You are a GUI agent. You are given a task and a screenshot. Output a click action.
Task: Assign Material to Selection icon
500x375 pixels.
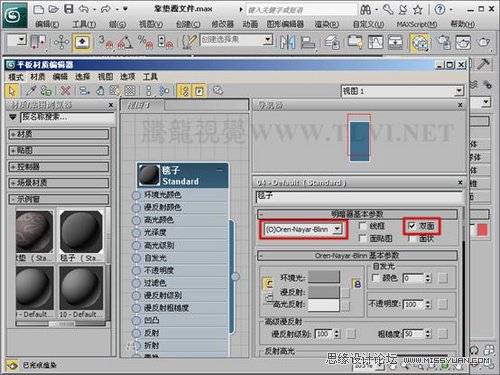(46, 91)
